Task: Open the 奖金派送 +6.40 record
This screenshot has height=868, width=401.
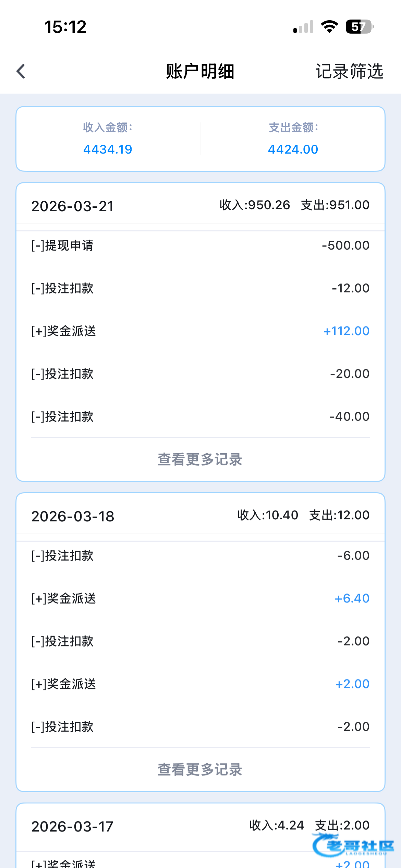Action: click(200, 599)
